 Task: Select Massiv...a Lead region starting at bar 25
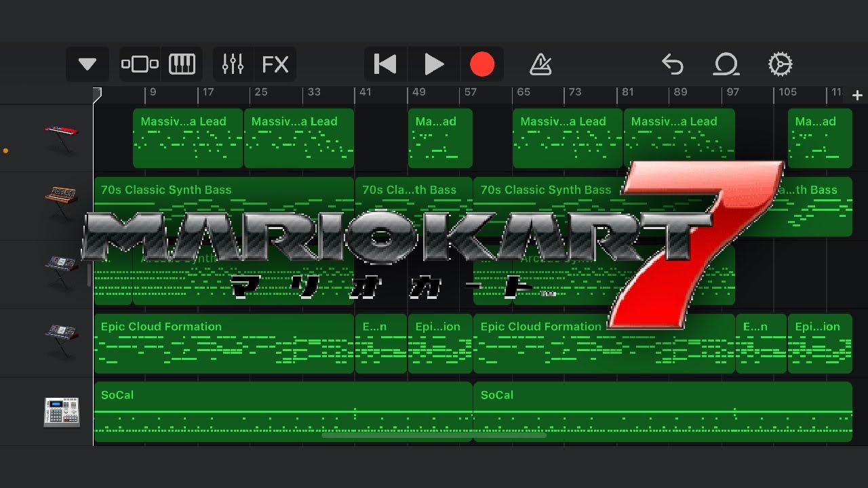299,138
